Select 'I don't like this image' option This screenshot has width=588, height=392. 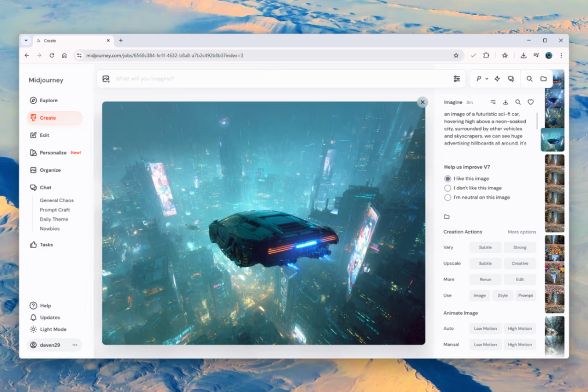point(448,188)
